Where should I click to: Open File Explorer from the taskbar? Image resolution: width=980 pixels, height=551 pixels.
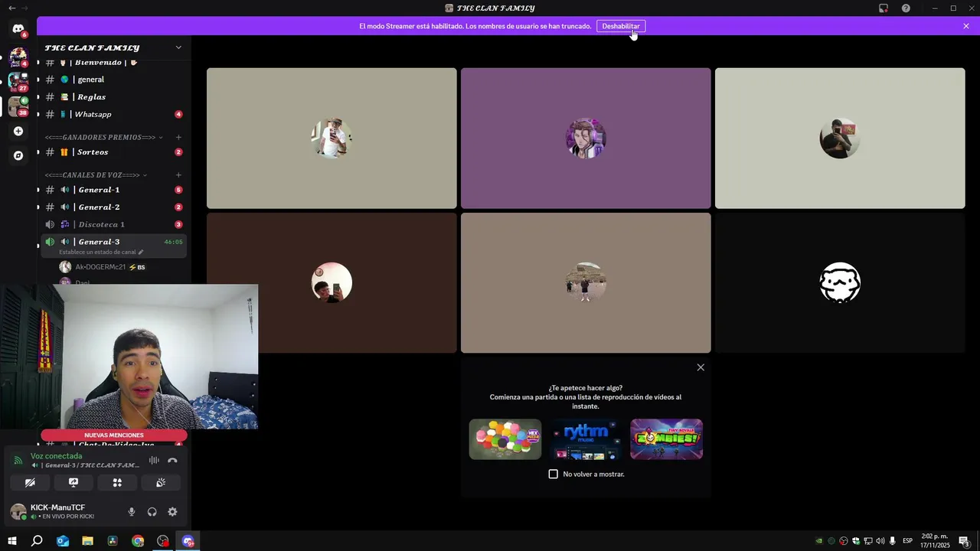[87, 541]
